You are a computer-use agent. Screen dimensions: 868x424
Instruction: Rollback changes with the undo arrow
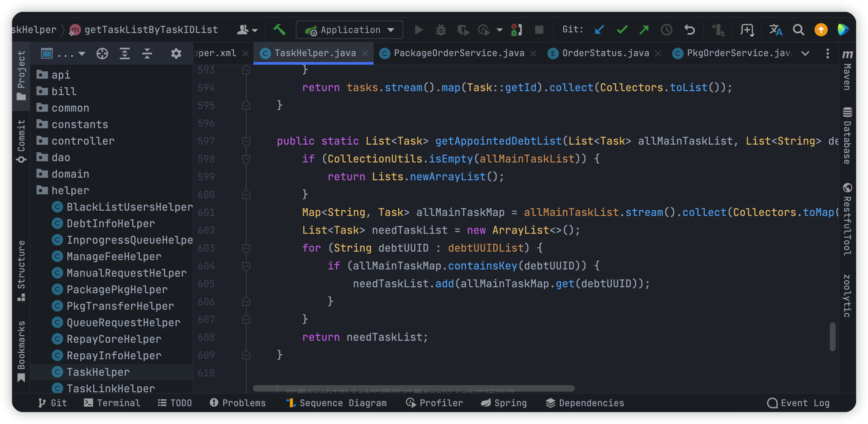(689, 30)
